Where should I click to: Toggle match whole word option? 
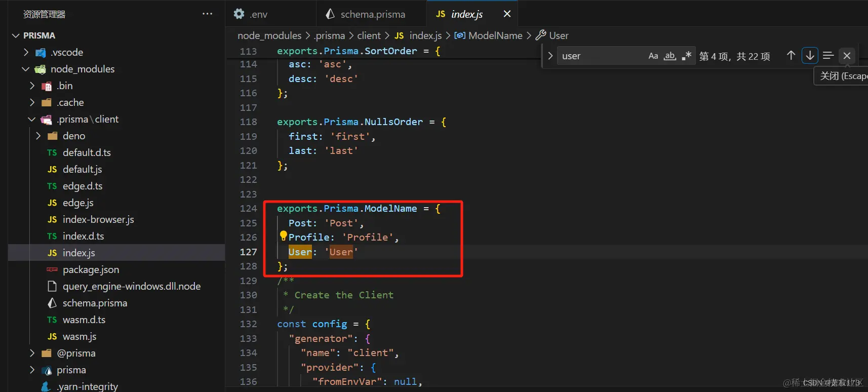[x=670, y=56]
